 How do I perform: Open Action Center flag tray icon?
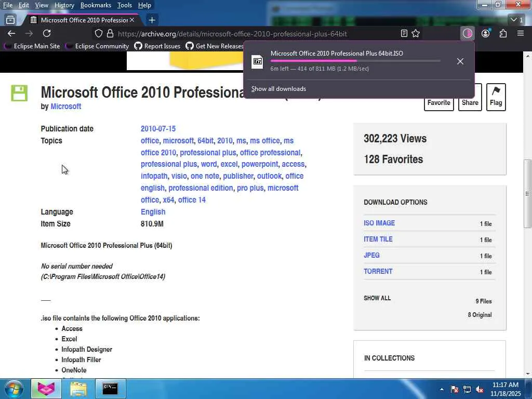pyautogui.click(x=454, y=389)
